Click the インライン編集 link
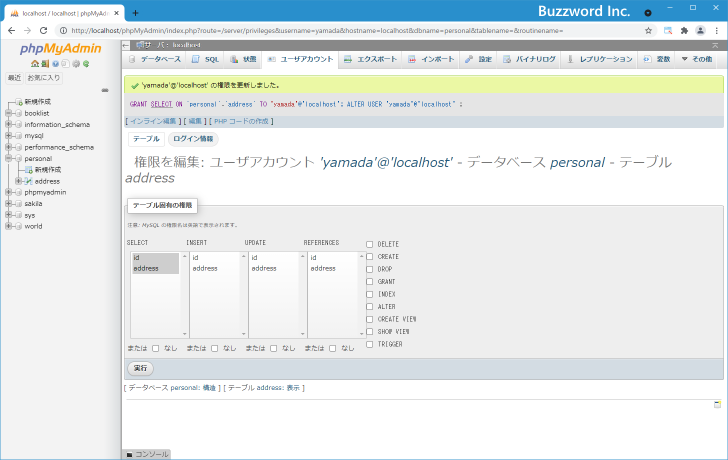 click(153, 120)
